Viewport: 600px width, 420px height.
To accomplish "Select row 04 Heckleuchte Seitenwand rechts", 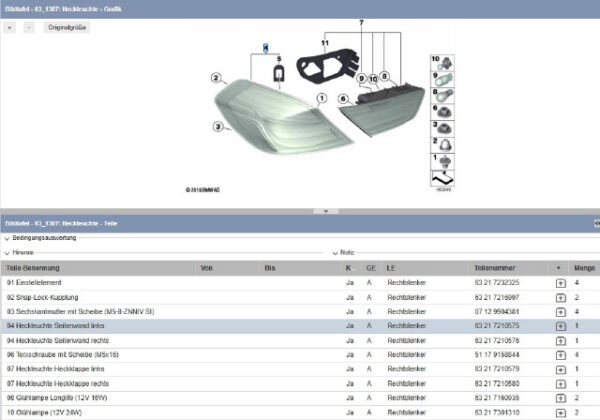I will [300, 340].
